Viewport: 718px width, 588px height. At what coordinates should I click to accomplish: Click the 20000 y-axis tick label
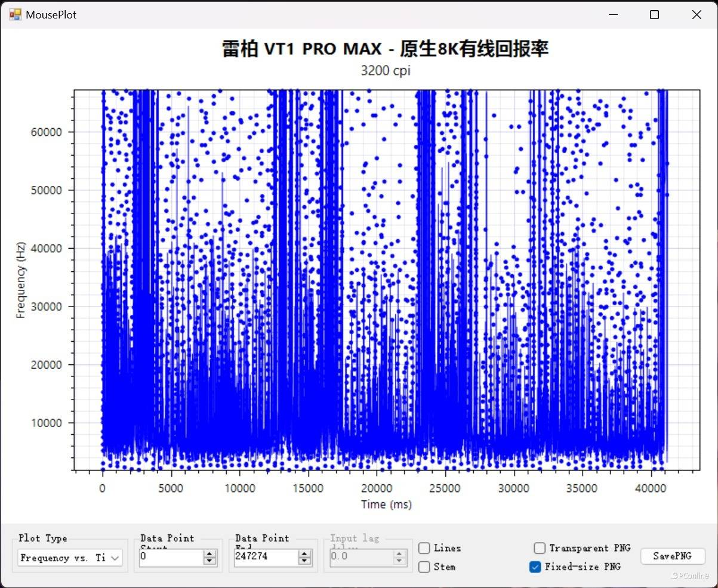(46, 365)
